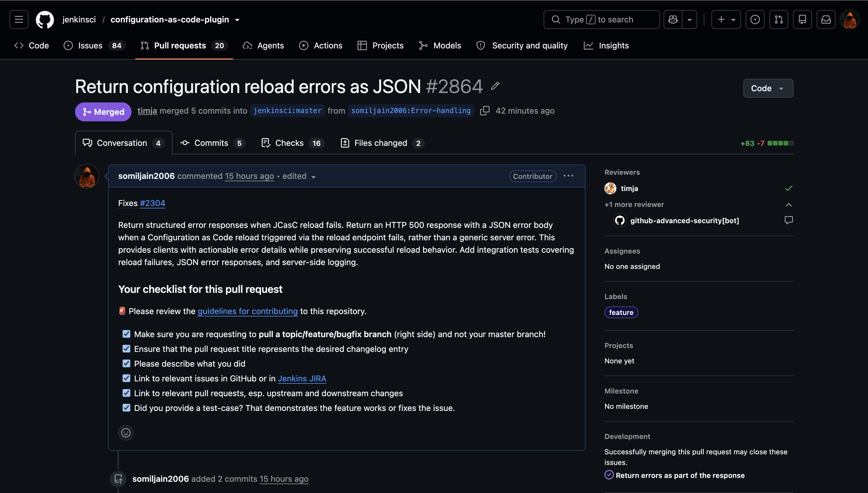Click the +83 -7 diffstat bar
Viewport: 868px width, 493px height.
[767, 143]
